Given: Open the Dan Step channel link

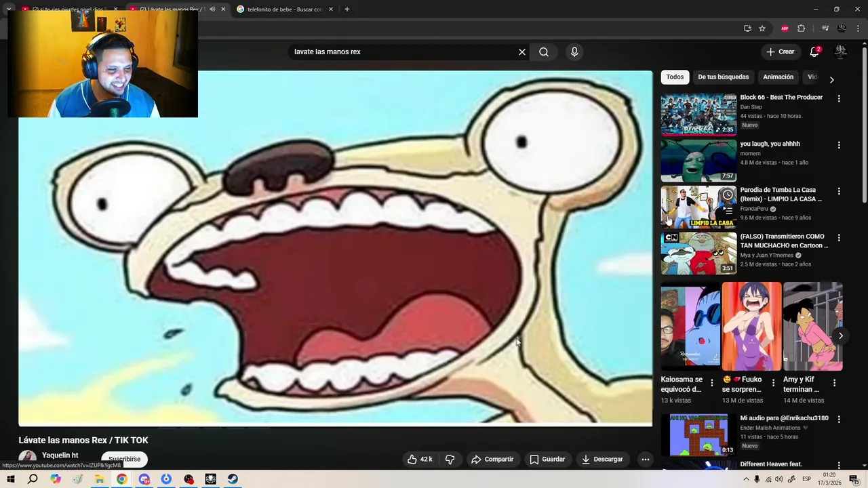Looking at the screenshot, I should [x=751, y=107].
